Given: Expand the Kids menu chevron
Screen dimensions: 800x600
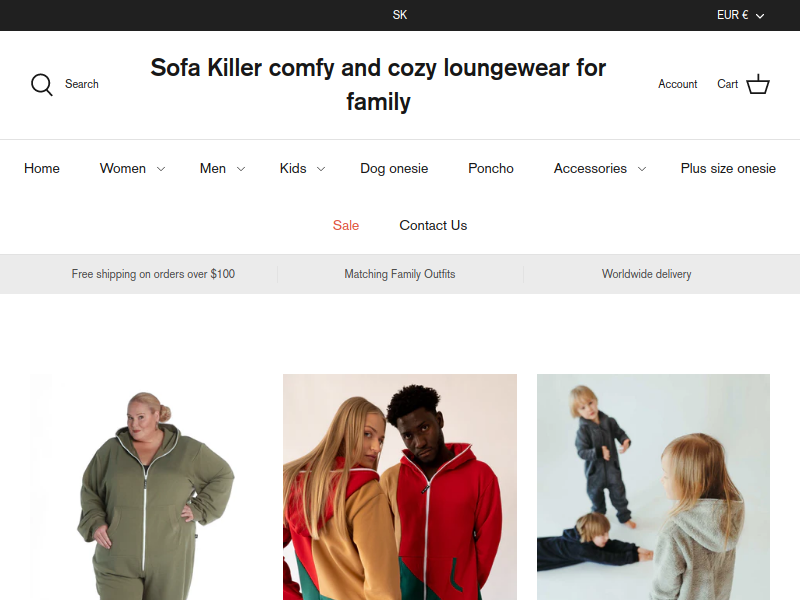Looking at the screenshot, I should tap(321, 169).
